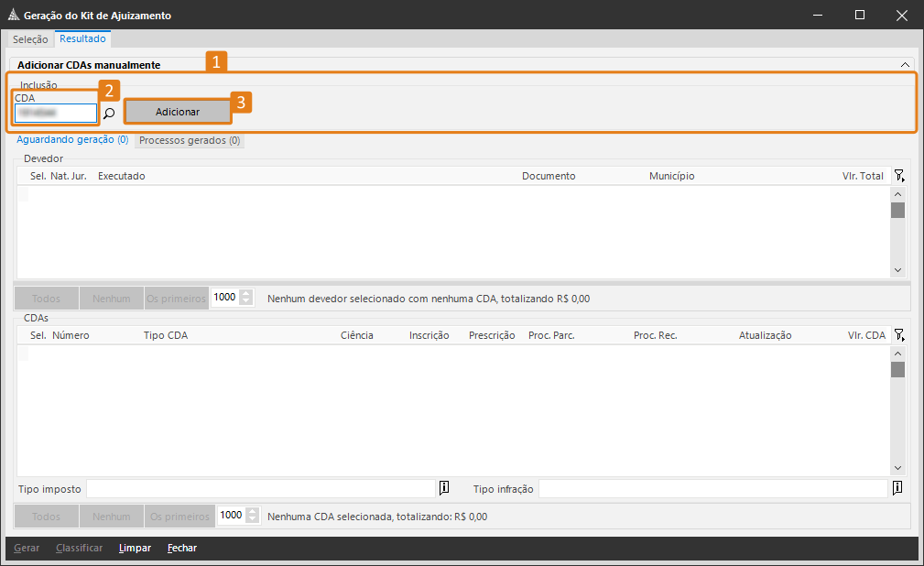The width and height of the screenshot is (924, 566).
Task: Open the filter icon in CDAs grid header
Action: point(898,335)
